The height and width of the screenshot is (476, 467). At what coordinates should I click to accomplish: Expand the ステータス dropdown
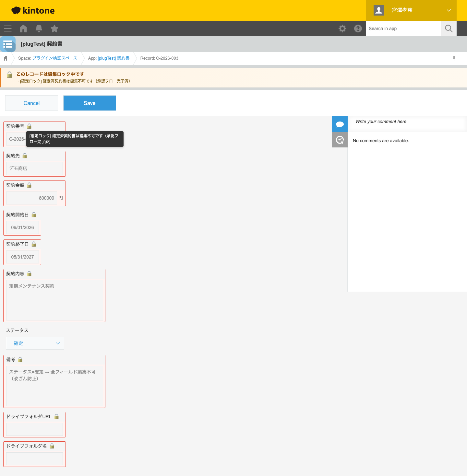(35, 343)
